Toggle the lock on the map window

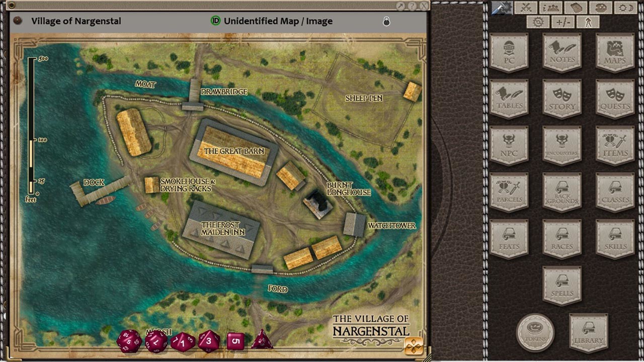coord(386,21)
